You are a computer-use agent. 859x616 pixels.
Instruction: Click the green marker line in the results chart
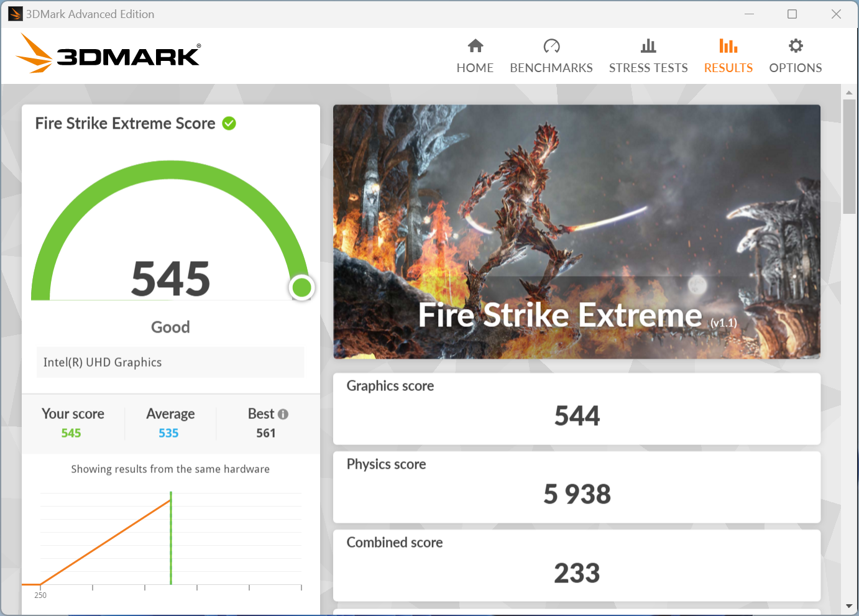171,538
